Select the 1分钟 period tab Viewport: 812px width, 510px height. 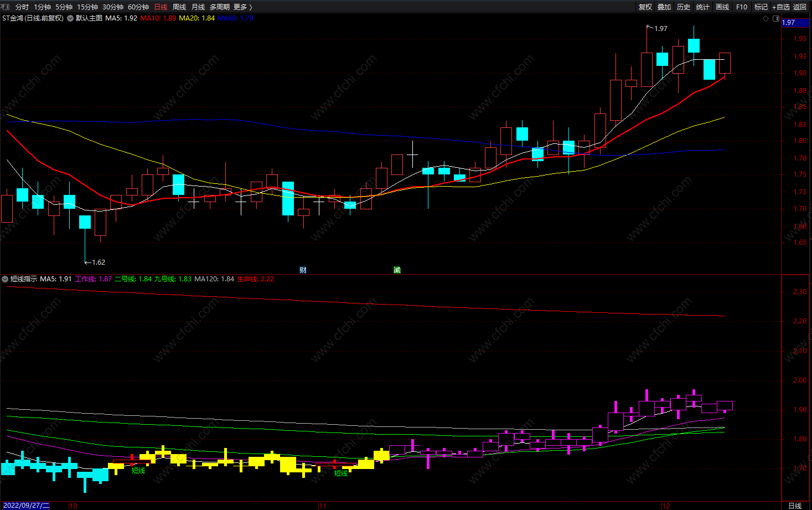tap(42, 7)
